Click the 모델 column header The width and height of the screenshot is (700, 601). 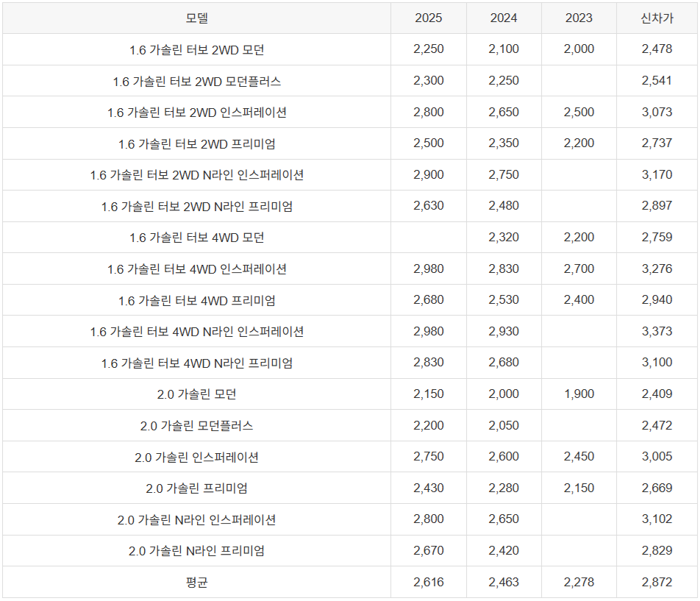197,18
